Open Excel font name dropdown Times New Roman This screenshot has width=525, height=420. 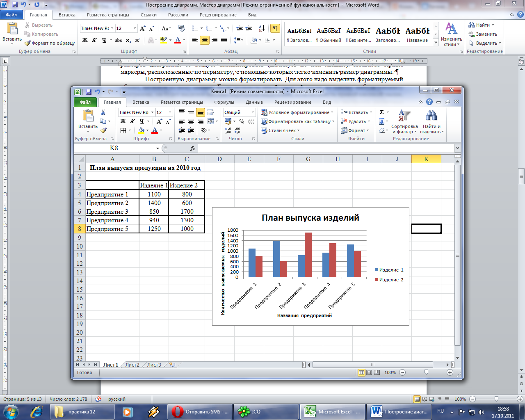tap(153, 112)
